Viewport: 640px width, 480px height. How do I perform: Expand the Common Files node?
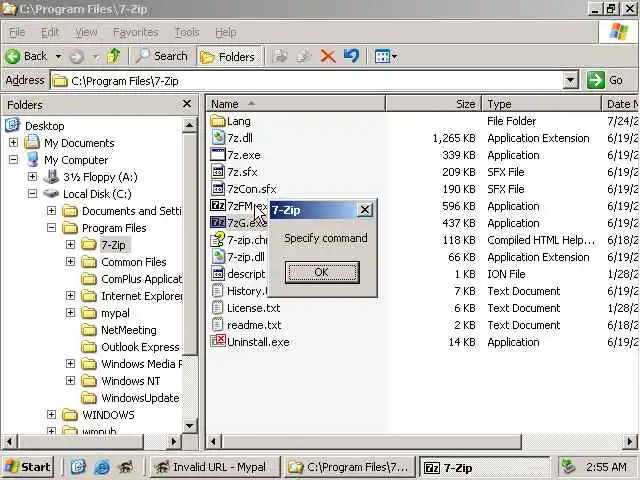71,262
